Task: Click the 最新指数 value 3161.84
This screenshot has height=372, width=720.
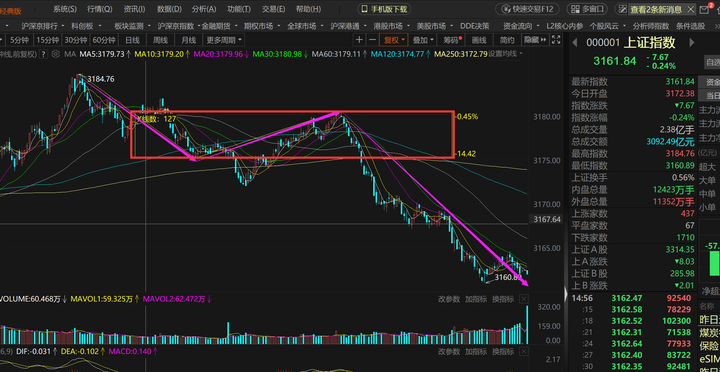Action: (x=680, y=82)
